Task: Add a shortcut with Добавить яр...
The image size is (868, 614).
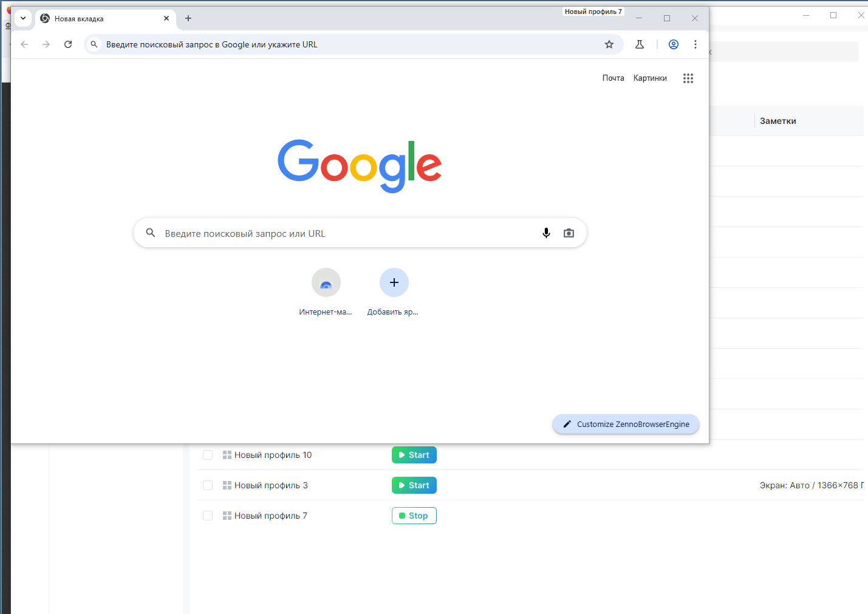Action: [394, 292]
